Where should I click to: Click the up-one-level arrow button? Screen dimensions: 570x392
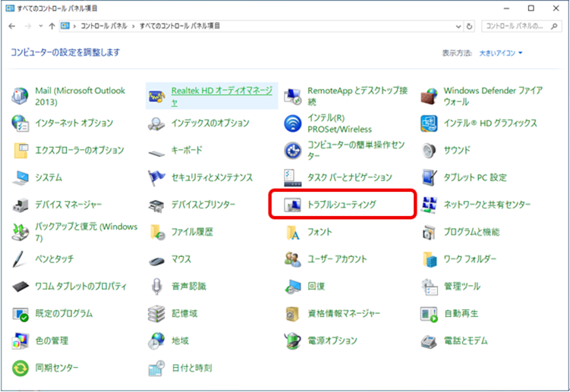[52, 26]
